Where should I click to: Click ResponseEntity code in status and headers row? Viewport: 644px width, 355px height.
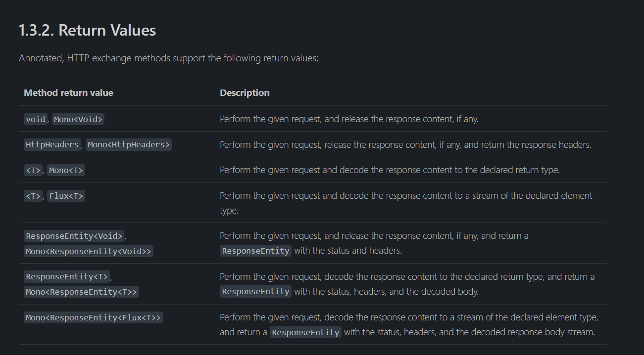[255, 251]
